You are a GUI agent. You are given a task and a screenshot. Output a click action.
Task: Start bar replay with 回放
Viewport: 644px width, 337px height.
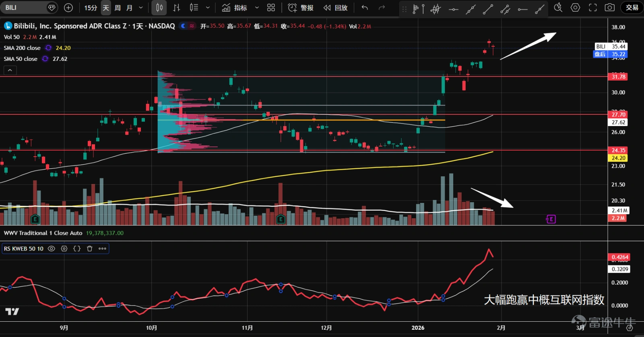(x=336, y=8)
